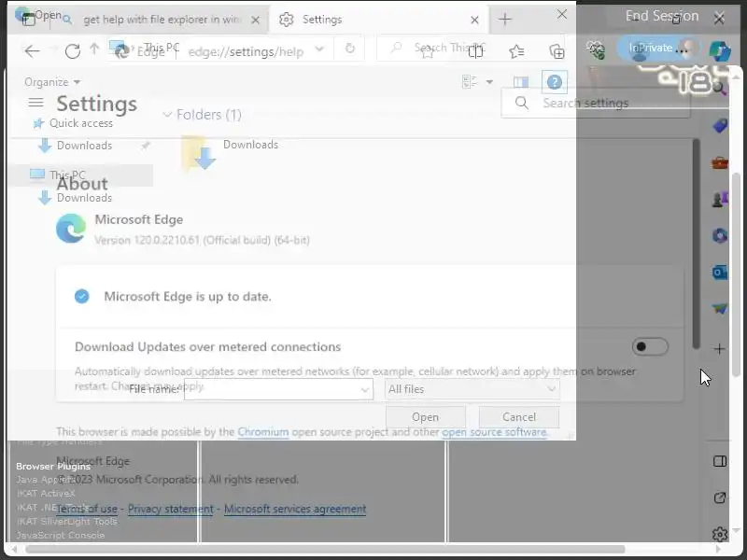
Task: Click the 'Microsoft Edge is up to date.' status text
Action: pyautogui.click(x=188, y=297)
